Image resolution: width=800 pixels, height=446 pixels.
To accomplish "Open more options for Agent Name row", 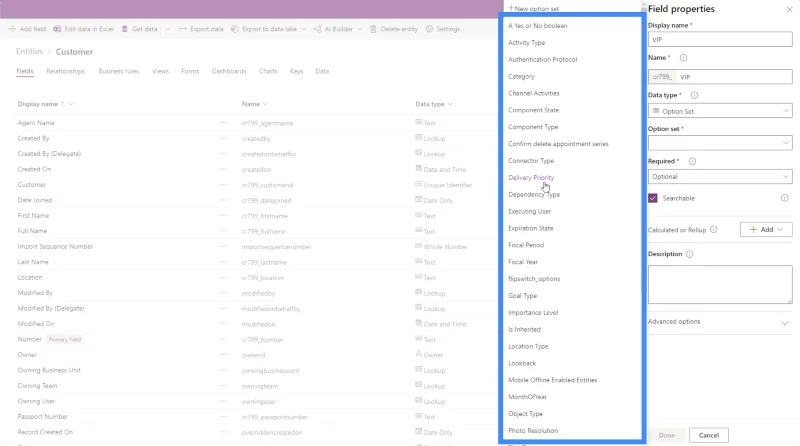I will tap(223, 122).
